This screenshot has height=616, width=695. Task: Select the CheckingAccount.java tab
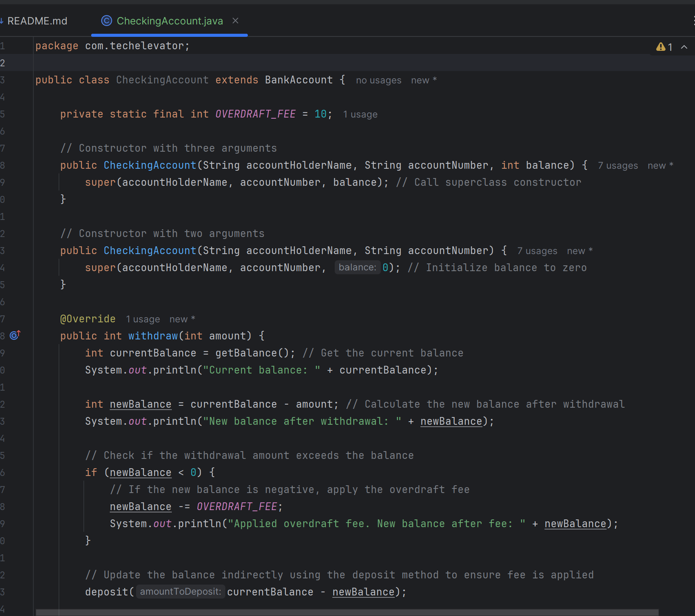[x=169, y=21]
